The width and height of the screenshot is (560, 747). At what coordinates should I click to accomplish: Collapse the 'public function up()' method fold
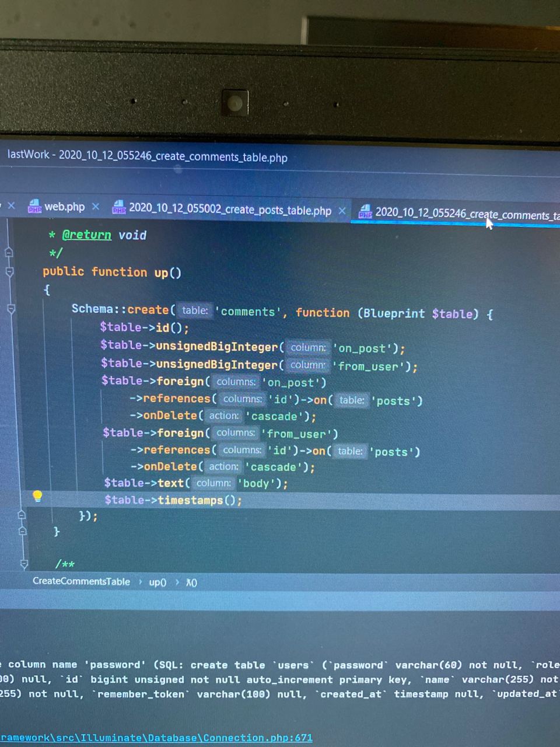point(9,271)
